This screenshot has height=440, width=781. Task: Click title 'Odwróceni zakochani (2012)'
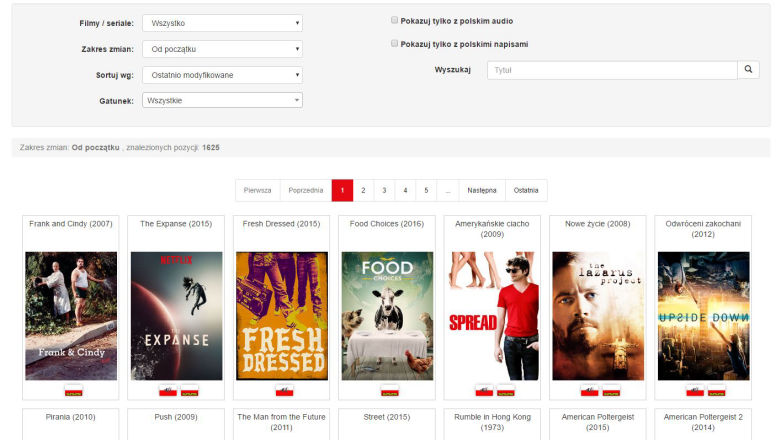tap(703, 229)
